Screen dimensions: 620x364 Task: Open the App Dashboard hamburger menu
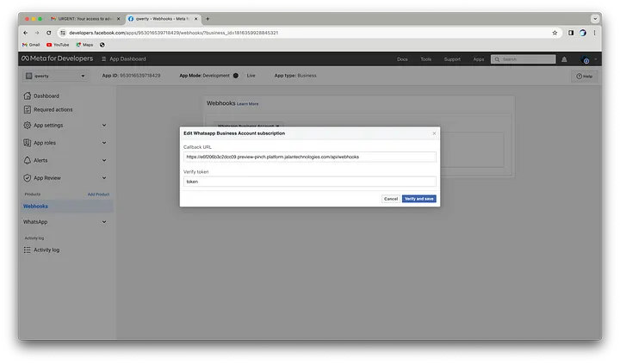tap(103, 59)
